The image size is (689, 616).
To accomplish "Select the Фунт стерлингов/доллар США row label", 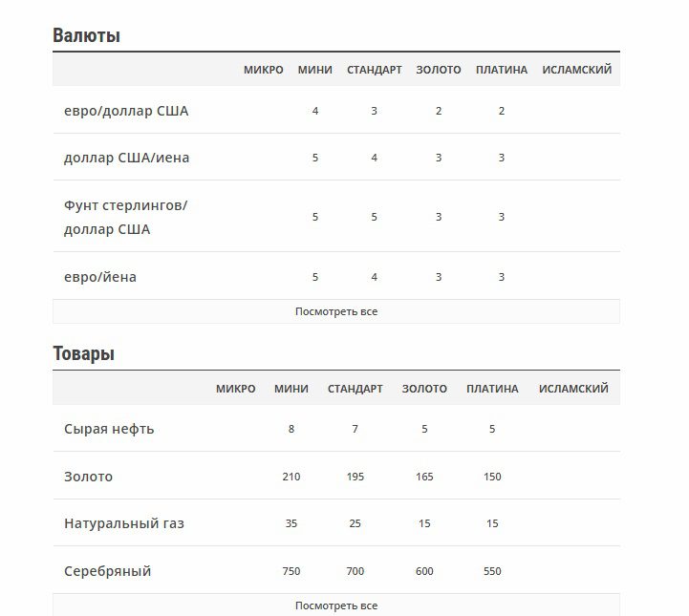I will coord(125,217).
